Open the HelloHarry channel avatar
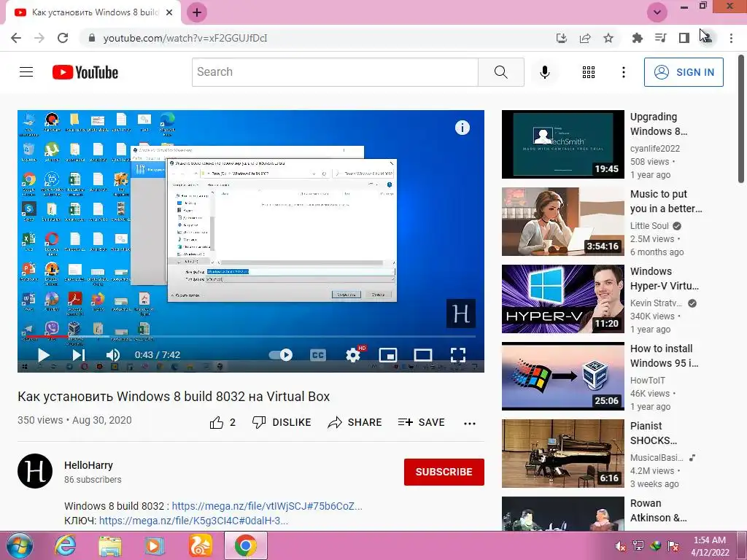This screenshot has width=747, height=560. [35, 471]
